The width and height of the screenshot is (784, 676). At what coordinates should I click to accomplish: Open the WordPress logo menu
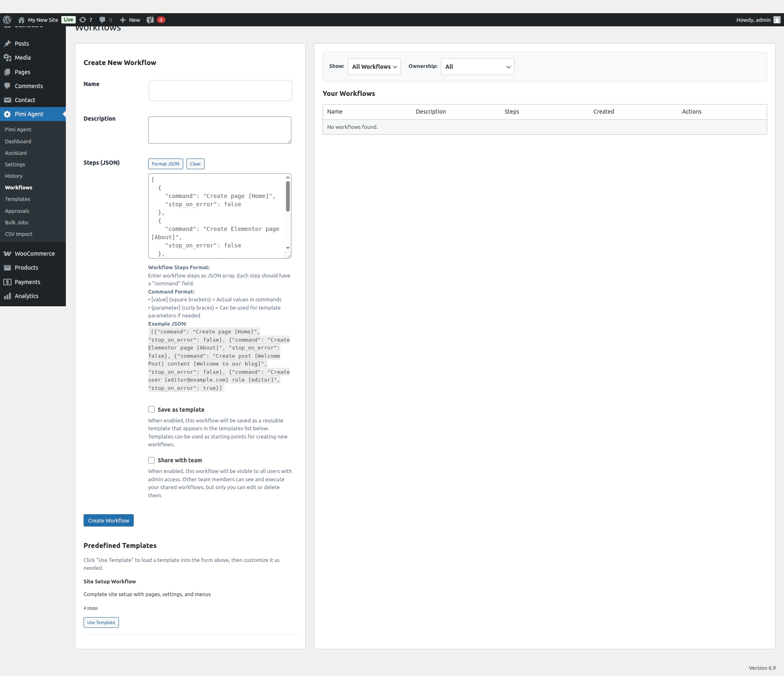point(7,20)
